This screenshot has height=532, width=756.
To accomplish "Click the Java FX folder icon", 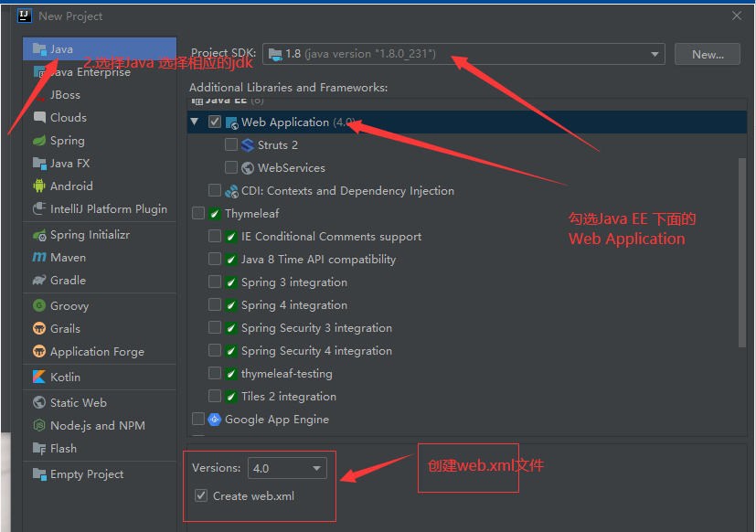I will point(39,163).
